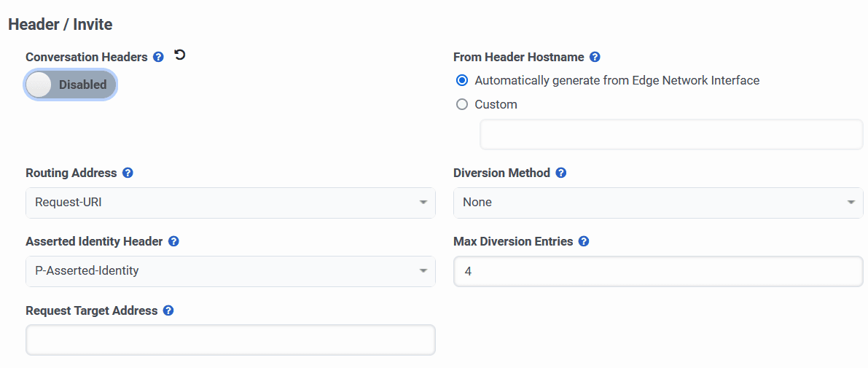Viewport: 868px width, 368px height.
Task: Click the Header / Invite section heading
Action: pos(60,25)
